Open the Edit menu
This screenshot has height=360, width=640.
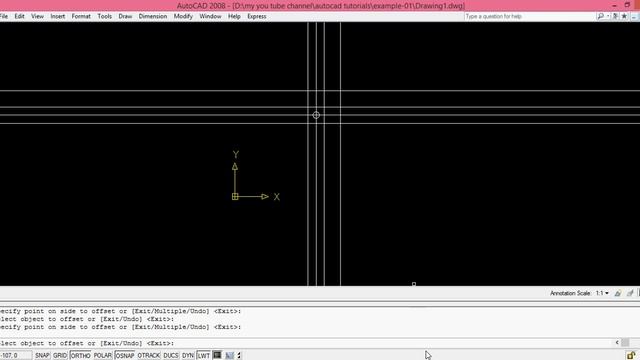click(19, 16)
